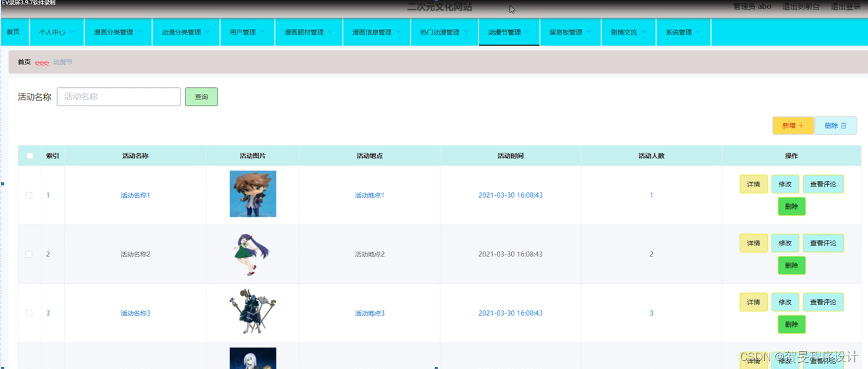Image resolution: width=868 pixels, height=369 pixels.
Task: Focus the 活动名称 search input field
Action: (x=119, y=97)
